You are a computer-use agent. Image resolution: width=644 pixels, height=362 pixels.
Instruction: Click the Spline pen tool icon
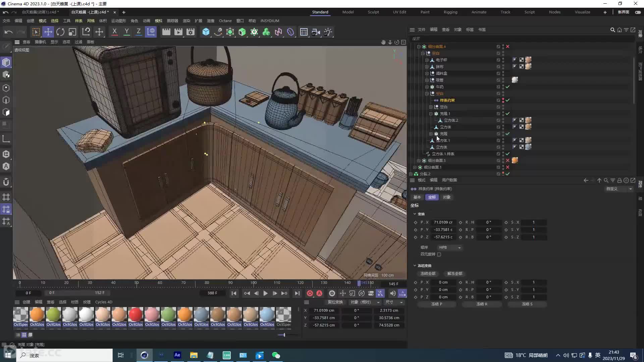pyautogui.click(x=218, y=32)
